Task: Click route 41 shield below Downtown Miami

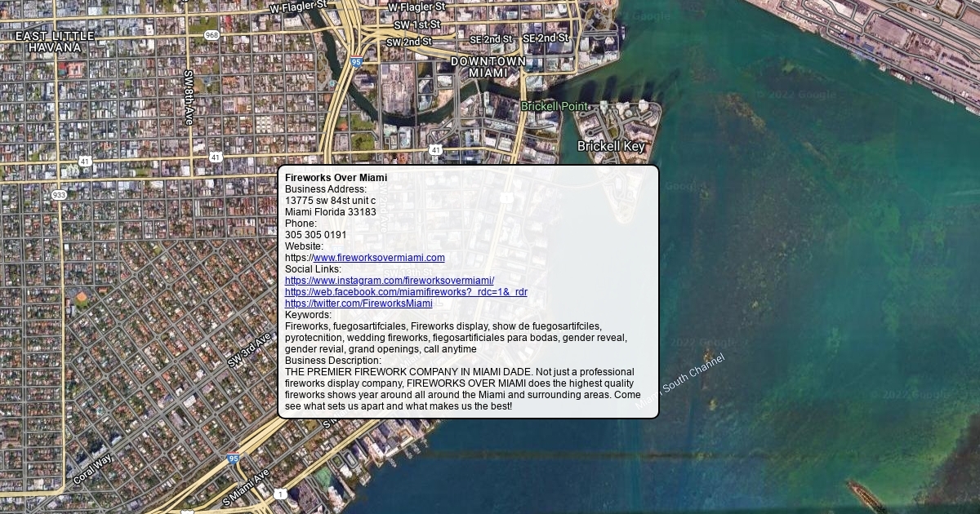Action: pos(435,150)
